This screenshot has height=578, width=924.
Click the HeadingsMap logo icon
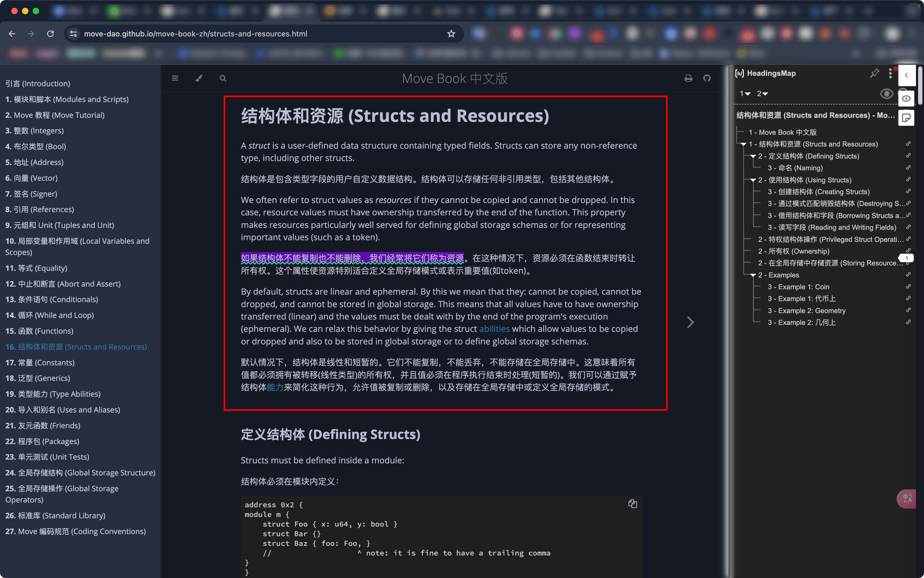click(740, 73)
